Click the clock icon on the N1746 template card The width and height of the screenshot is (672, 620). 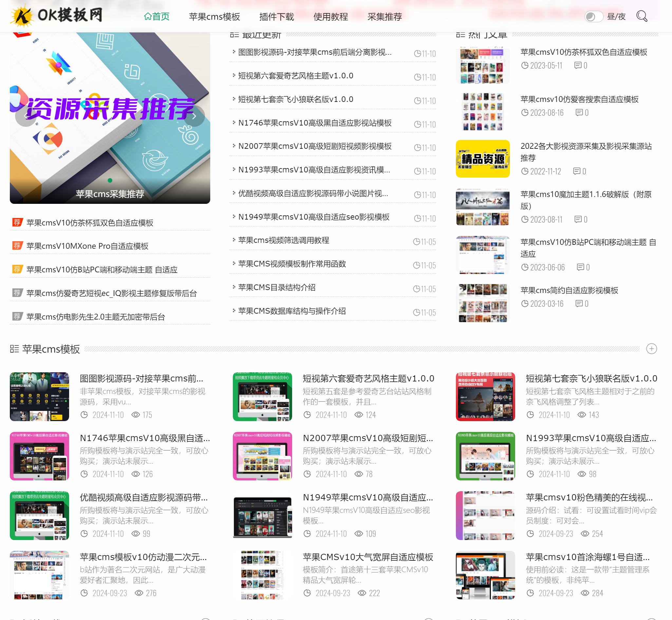84,474
